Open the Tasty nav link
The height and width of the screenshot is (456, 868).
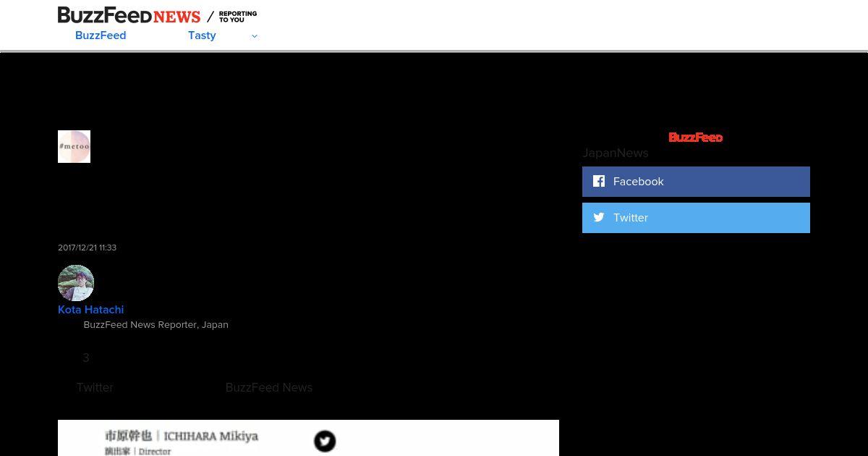(202, 35)
